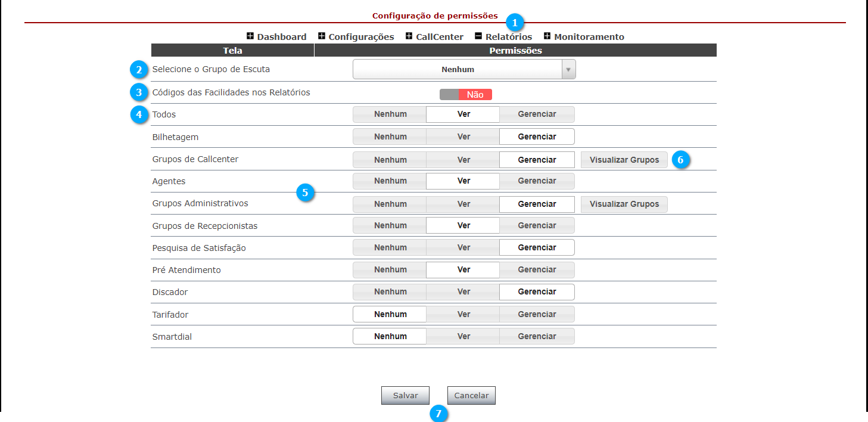
Task: Set Bilhetagem permission to Ver
Action: [463, 136]
